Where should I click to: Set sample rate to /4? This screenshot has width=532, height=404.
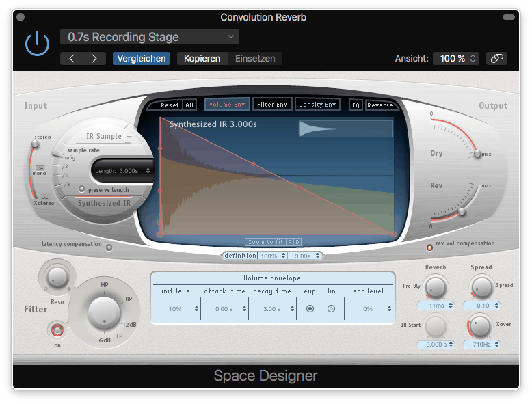(x=65, y=176)
